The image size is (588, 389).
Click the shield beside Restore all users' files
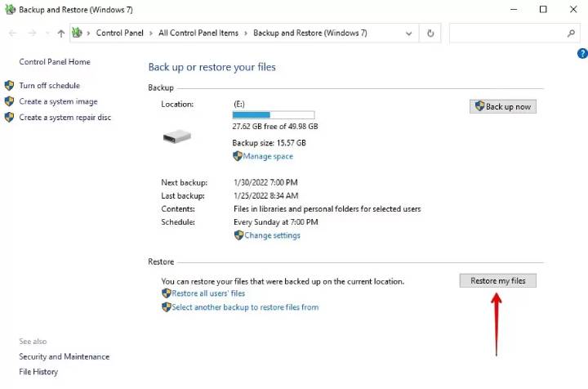pos(166,293)
